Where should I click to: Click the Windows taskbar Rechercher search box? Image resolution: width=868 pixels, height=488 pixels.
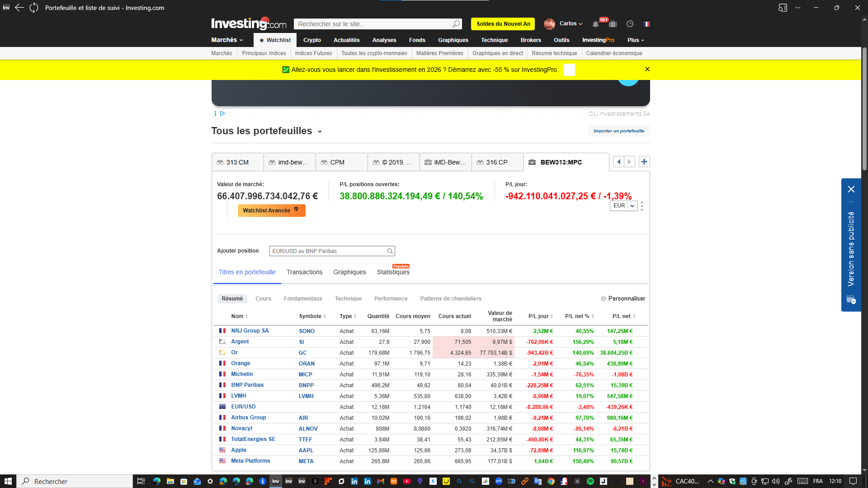click(x=75, y=481)
